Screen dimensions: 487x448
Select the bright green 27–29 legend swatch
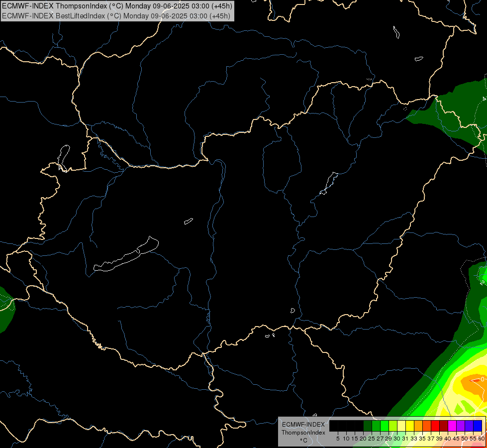pos(385,426)
